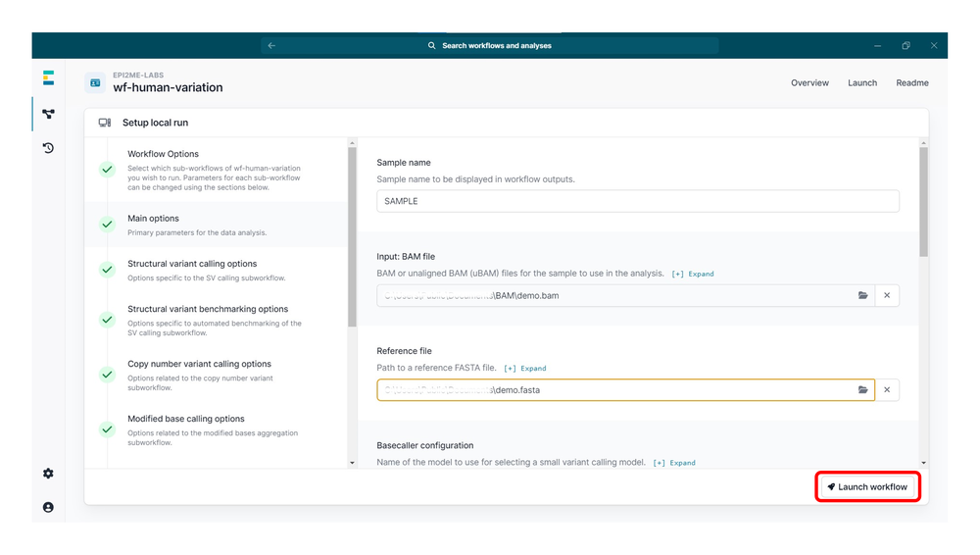Select Modified base calling options section
The image size is (980, 555).
pos(216,429)
